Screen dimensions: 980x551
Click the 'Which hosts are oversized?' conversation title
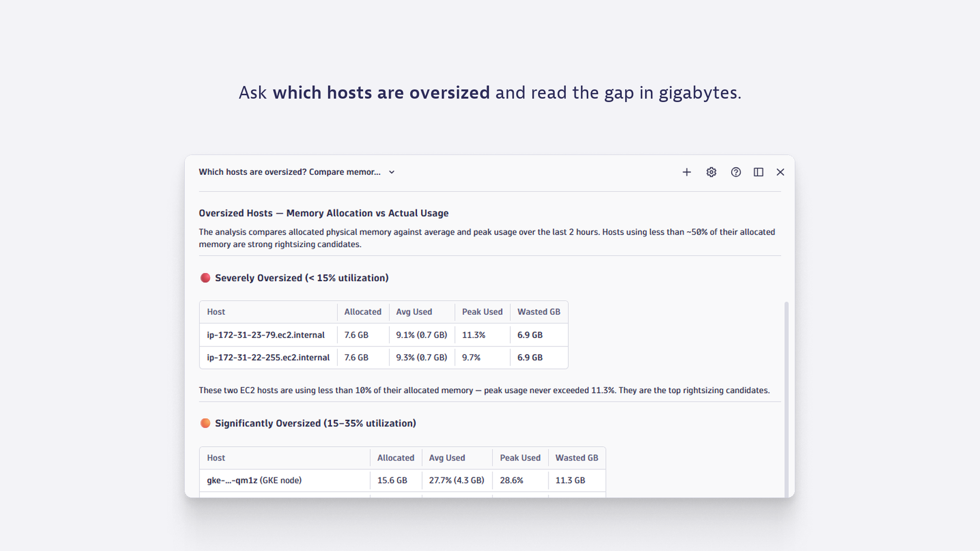coord(289,172)
